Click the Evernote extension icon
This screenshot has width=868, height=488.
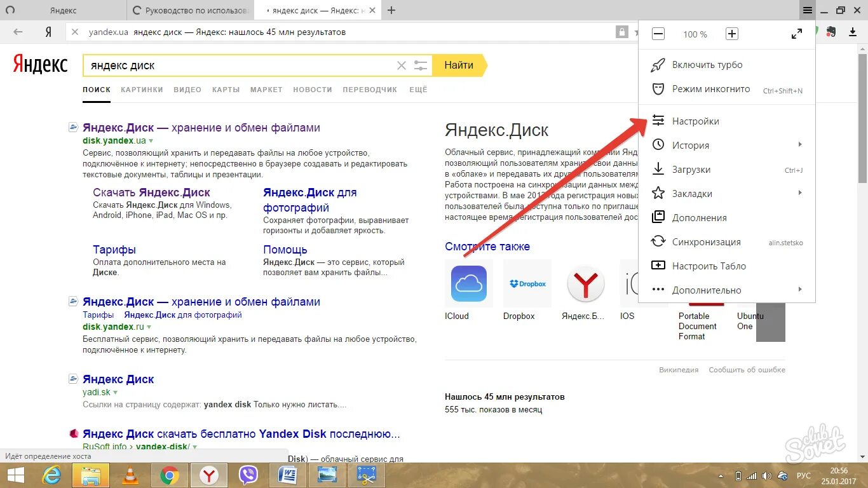pos(831,32)
